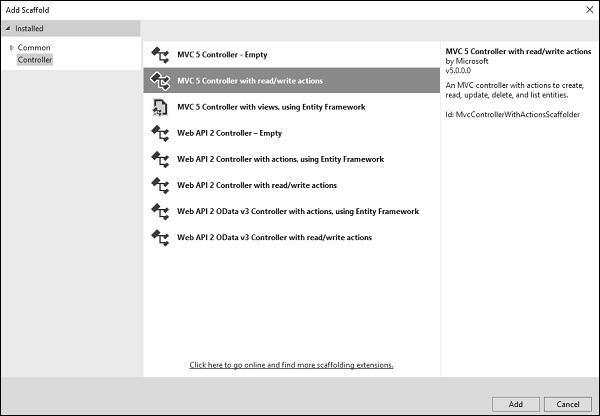This screenshot has height=416, width=600.
Task: Open the online scaffolding extensions link
Action: (291, 365)
